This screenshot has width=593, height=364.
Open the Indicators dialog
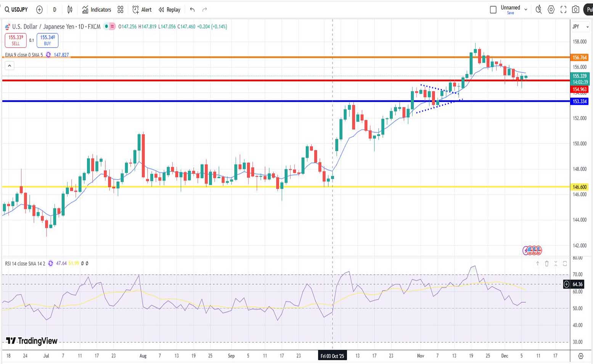(96, 10)
